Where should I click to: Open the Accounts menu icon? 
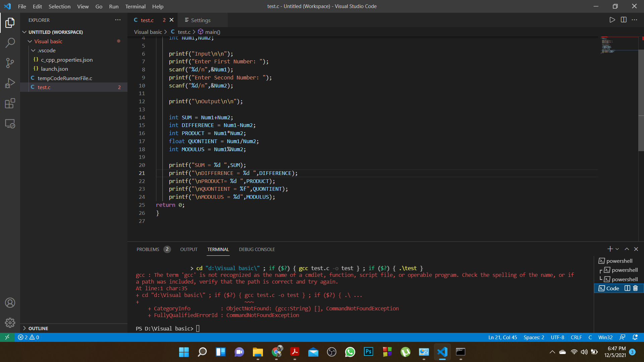[10, 303]
